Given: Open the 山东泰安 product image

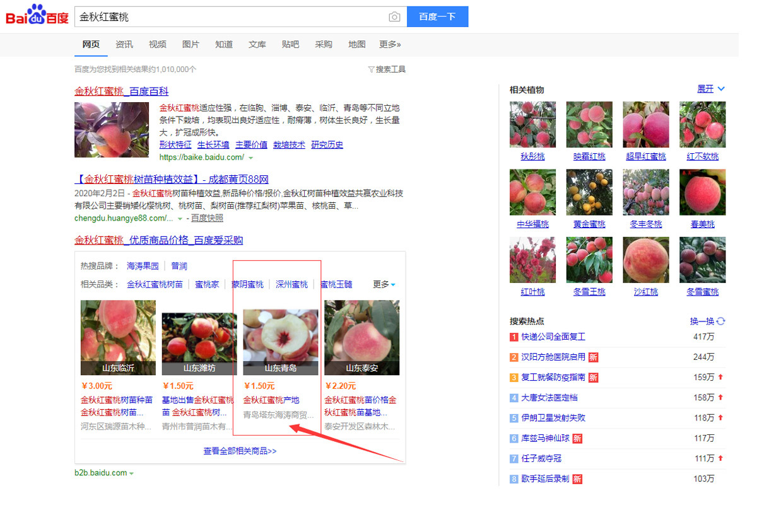Looking at the screenshot, I should (x=362, y=337).
